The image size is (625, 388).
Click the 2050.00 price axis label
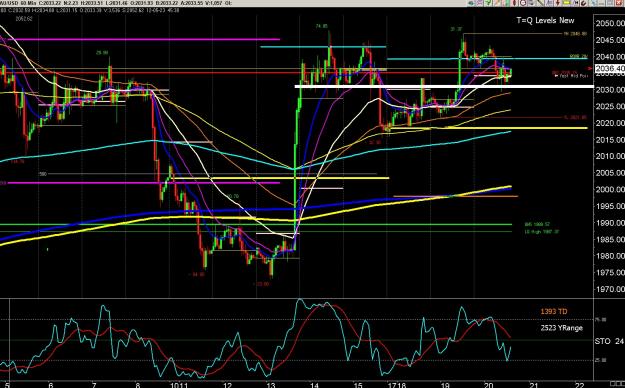[610, 24]
